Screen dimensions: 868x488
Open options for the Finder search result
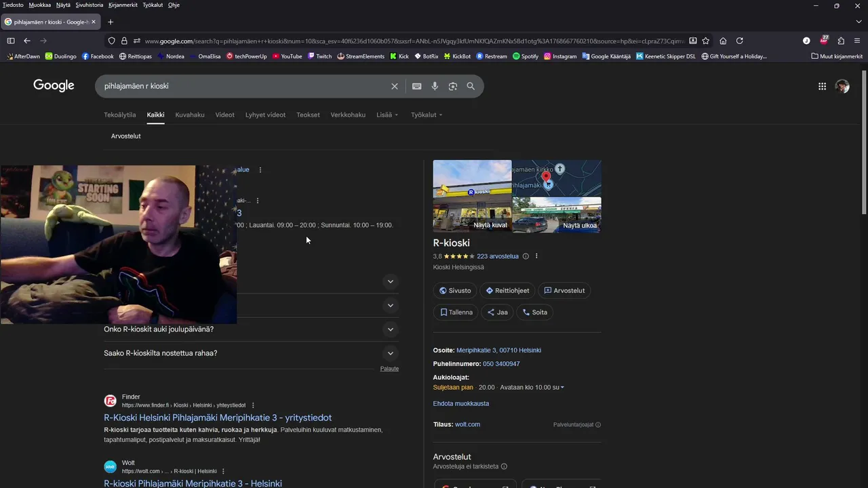point(253,405)
